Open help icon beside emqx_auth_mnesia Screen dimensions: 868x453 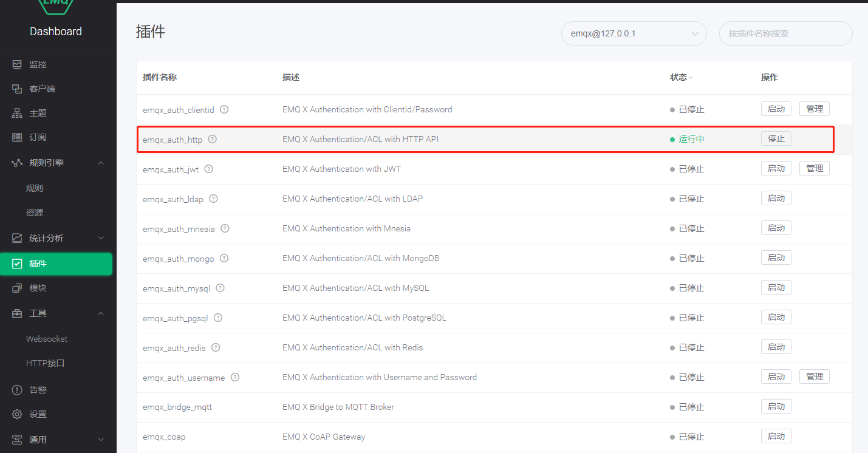click(x=225, y=228)
